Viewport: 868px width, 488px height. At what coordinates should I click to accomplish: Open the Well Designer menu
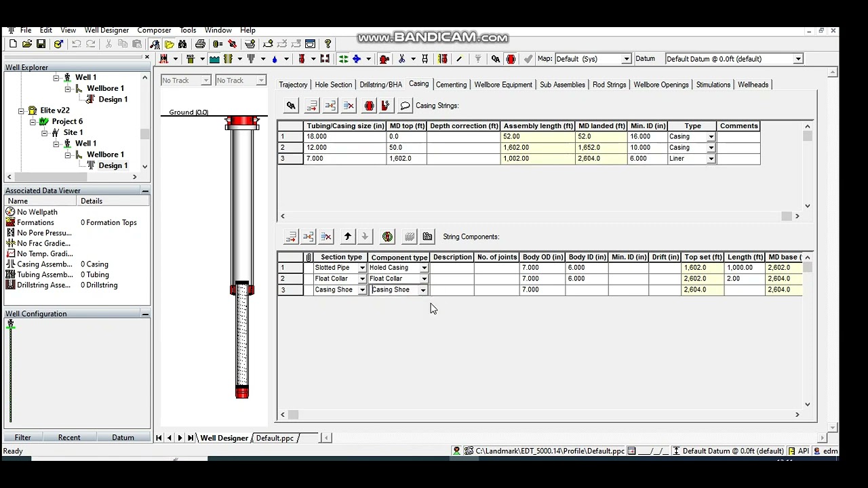(x=106, y=30)
